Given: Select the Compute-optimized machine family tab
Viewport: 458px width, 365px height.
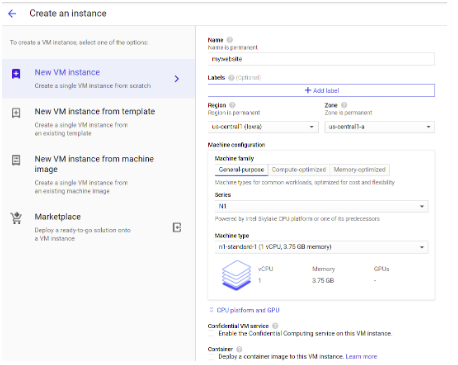Looking at the screenshot, I should pos(299,170).
